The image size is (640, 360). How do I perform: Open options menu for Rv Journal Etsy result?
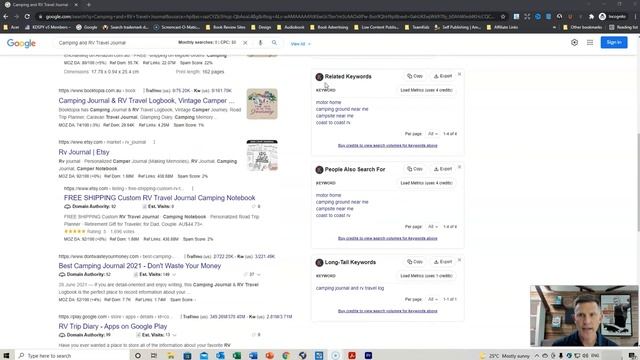pyautogui.click(x=154, y=142)
